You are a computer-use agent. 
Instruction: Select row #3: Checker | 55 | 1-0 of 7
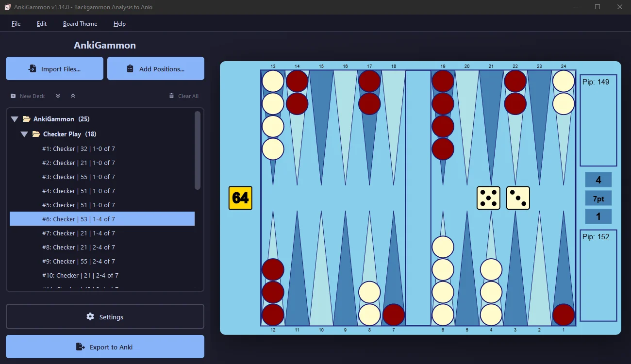pyautogui.click(x=102, y=177)
